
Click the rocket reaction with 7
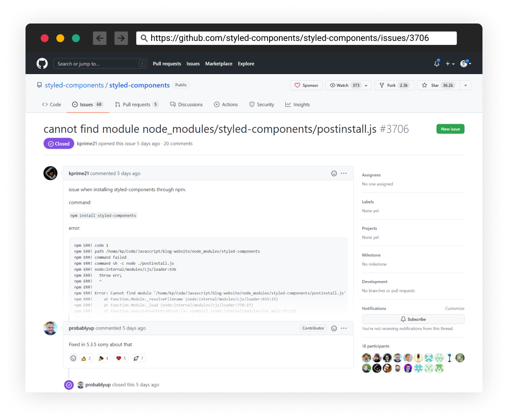click(x=139, y=358)
